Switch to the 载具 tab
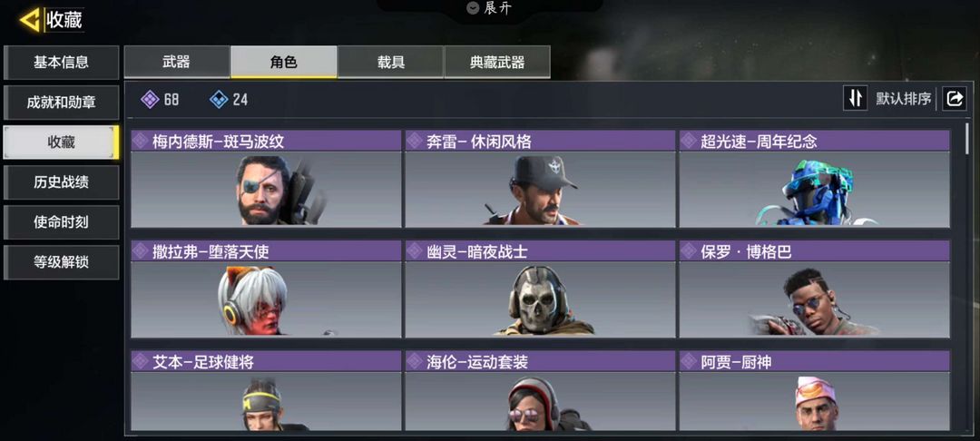 coord(390,62)
